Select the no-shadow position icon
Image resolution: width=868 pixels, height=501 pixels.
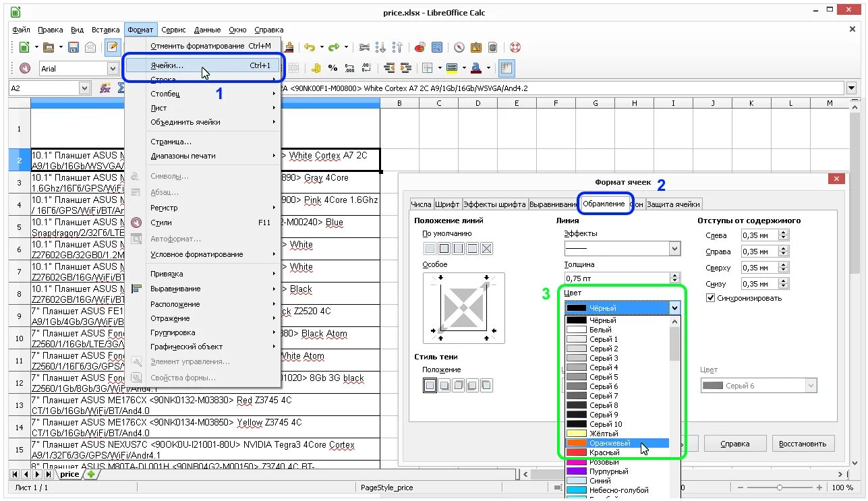tap(430, 386)
